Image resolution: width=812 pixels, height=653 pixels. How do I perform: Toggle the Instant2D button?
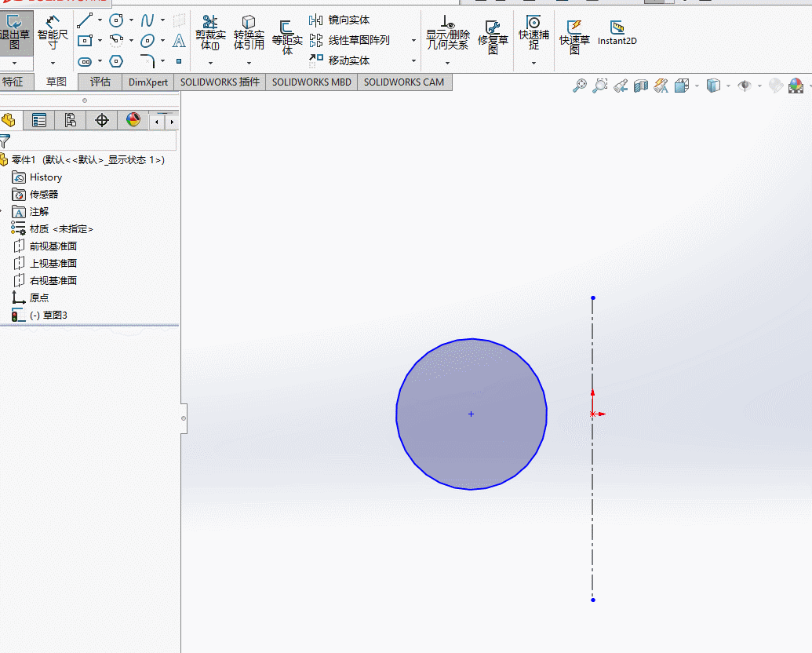[617, 33]
